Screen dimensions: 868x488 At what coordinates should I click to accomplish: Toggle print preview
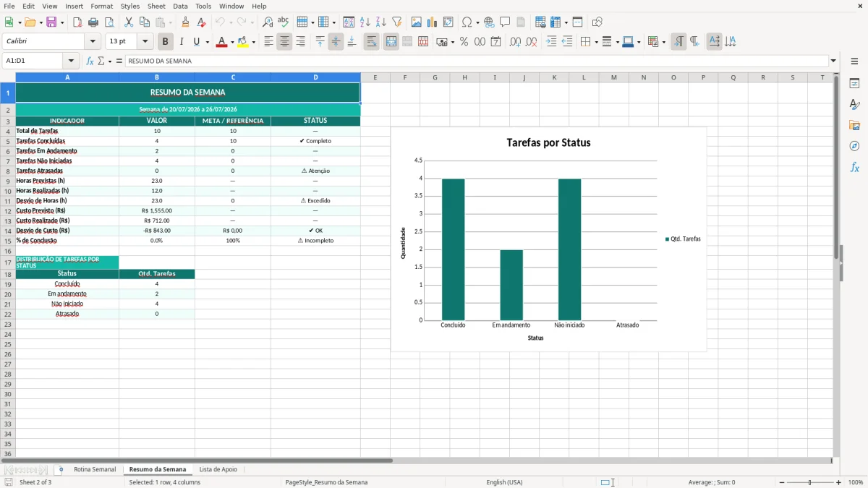[109, 22]
